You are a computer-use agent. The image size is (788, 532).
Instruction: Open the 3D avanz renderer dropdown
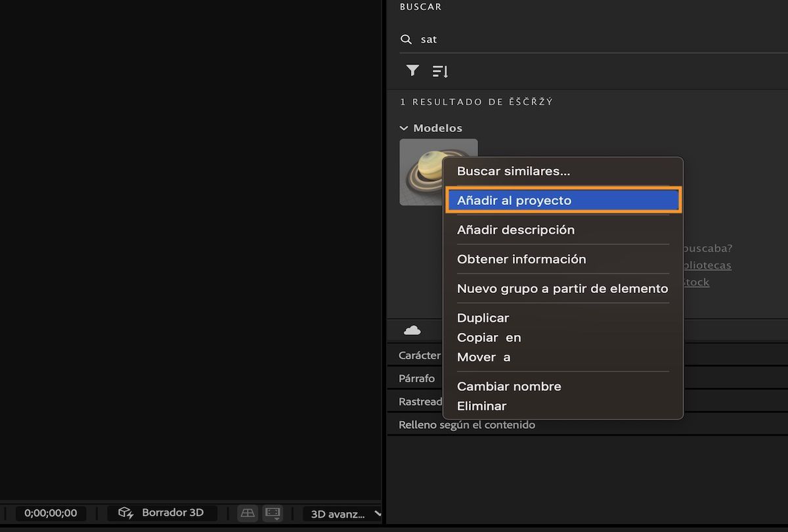(x=342, y=514)
